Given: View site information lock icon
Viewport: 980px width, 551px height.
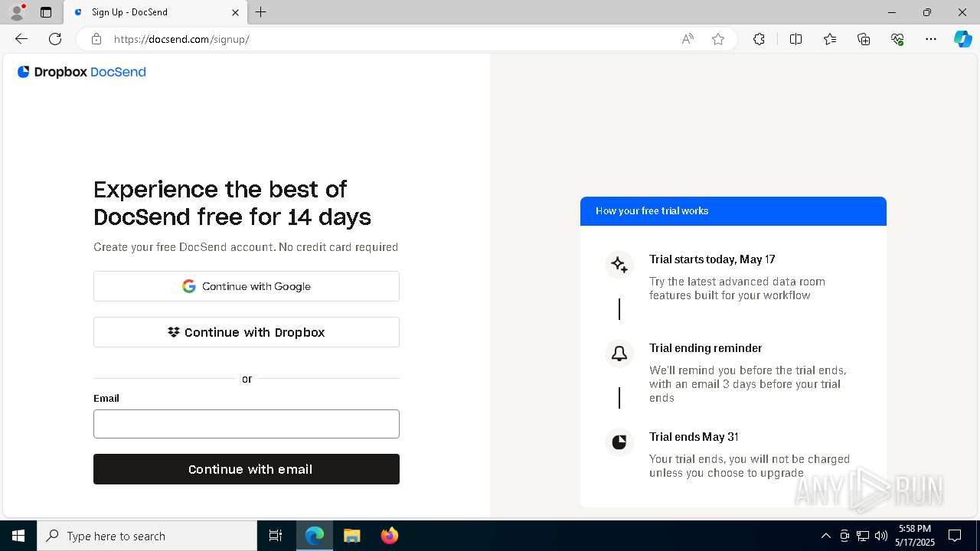Looking at the screenshot, I should click(96, 39).
